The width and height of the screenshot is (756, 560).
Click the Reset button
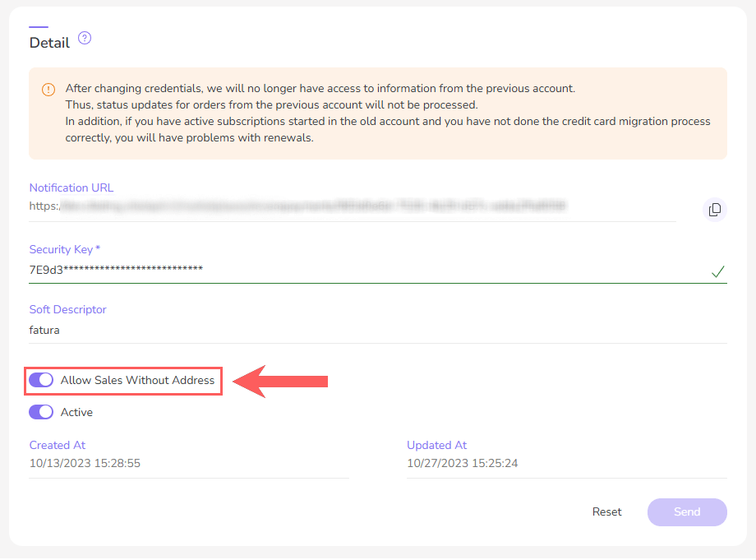pyautogui.click(x=606, y=511)
